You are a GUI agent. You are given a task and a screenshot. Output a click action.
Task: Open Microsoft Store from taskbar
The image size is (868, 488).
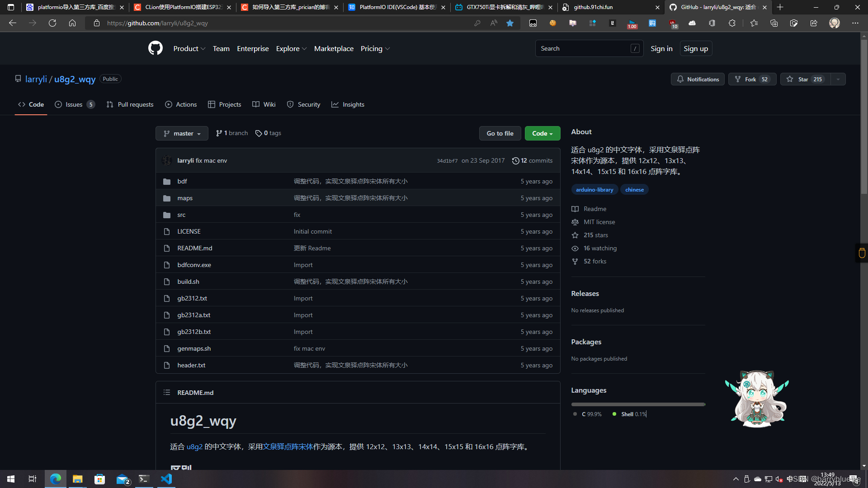pyautogui.click(x=99, y=479)
